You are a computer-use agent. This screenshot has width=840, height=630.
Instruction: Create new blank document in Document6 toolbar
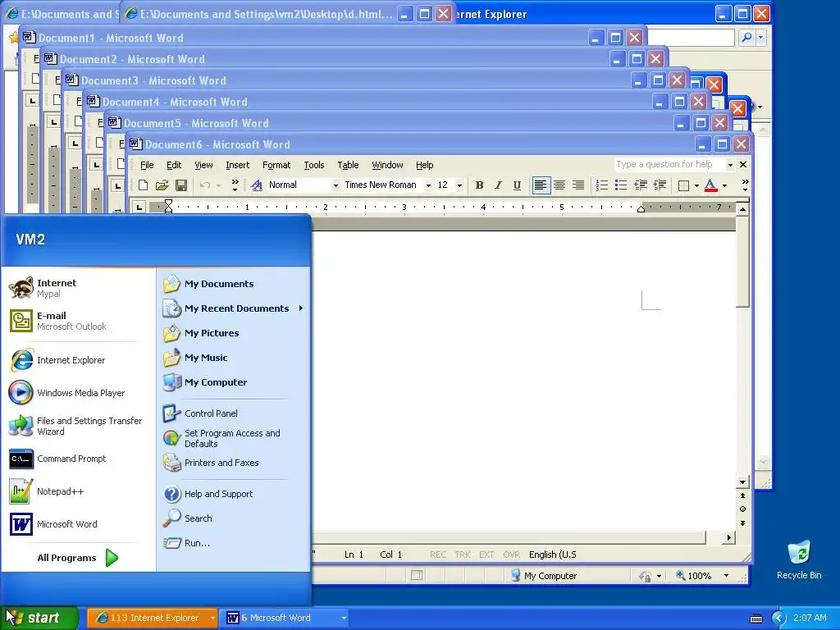(x=143, y=185)
